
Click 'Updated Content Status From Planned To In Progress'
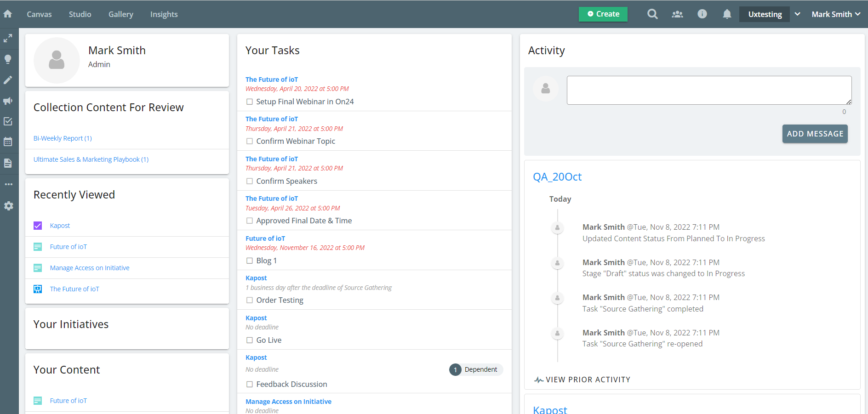(674, 238)
